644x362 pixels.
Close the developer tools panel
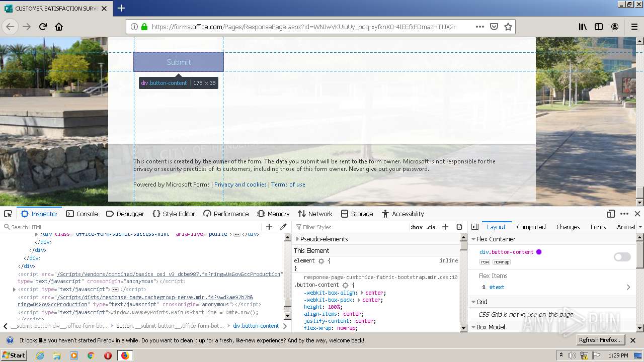(637, 214)
